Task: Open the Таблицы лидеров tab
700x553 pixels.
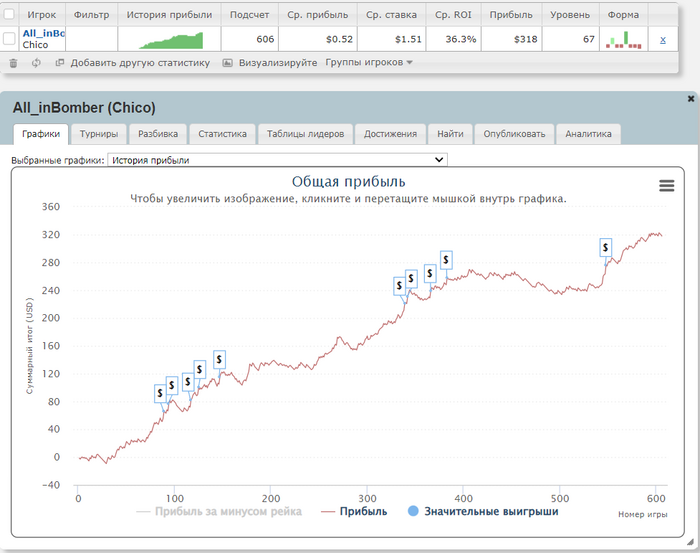Action: pos(305,134)
